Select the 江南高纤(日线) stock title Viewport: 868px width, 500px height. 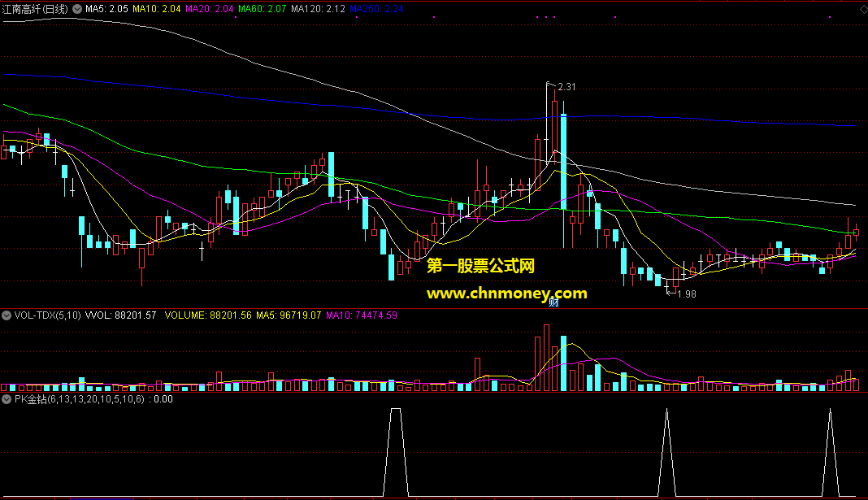(x=36, y=9)
